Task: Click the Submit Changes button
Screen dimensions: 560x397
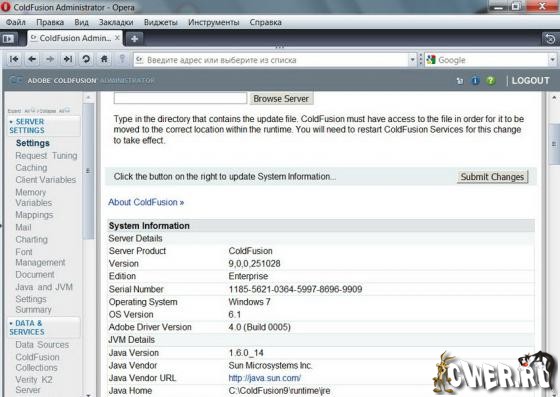Action: click(492, 177)
